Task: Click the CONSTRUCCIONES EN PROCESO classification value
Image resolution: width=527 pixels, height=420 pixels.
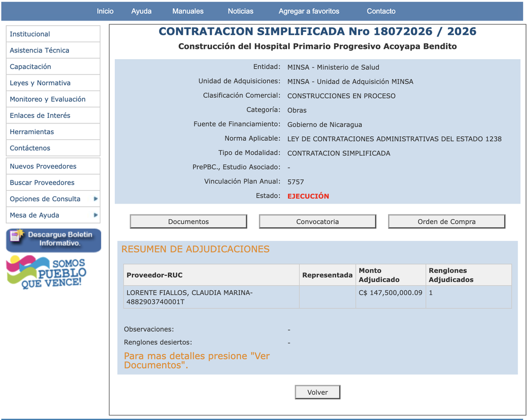Action: point(342,96)
